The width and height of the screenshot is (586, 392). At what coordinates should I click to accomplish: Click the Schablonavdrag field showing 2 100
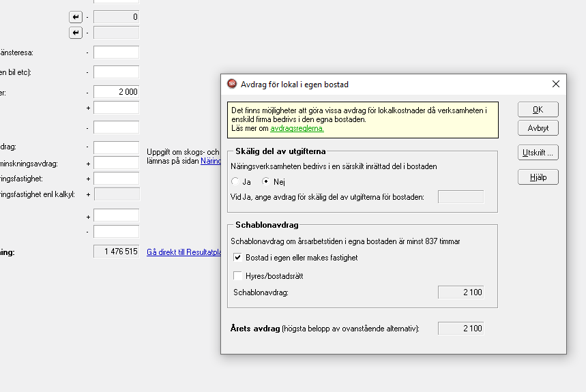[460, 292]
